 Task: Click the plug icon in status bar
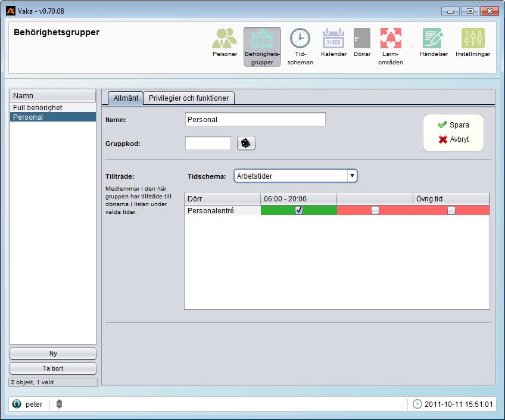pos(59,404)
